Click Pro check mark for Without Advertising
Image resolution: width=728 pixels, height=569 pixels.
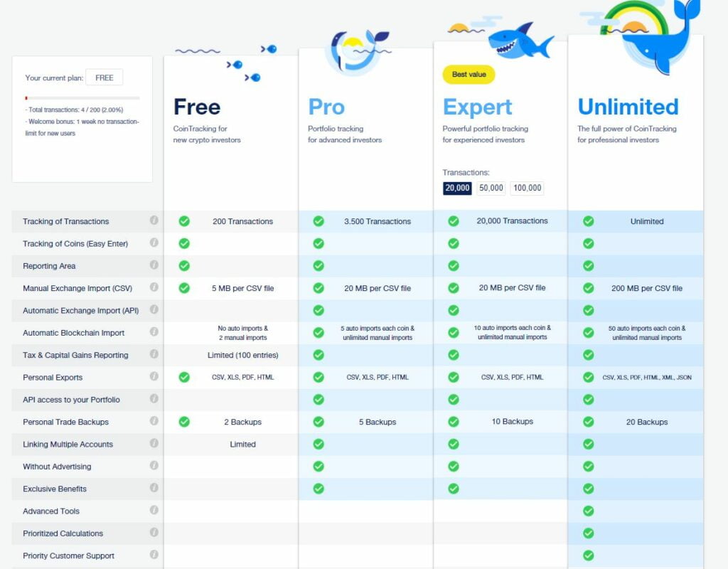pyautogui.click(x=318, y=467)
